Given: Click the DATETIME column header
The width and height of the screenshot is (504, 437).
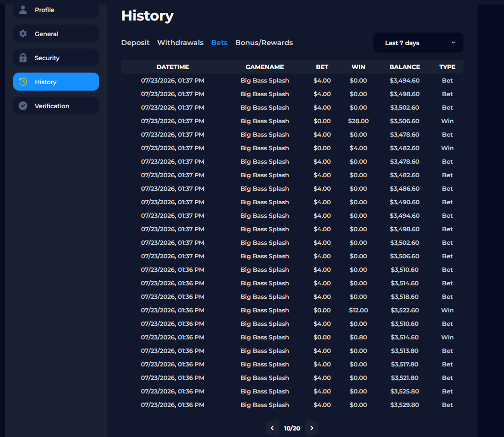Looking at the screenshot, I should tap(173, 67).
